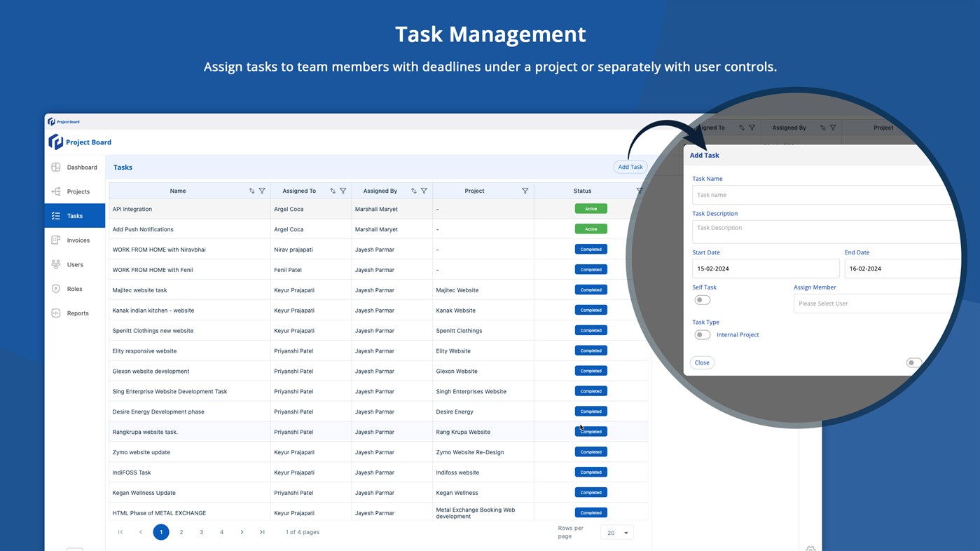This screenshot has height=551, width=980.
Task: Click Active status for Add Push Notifications
Action: [x=591, y=229]
